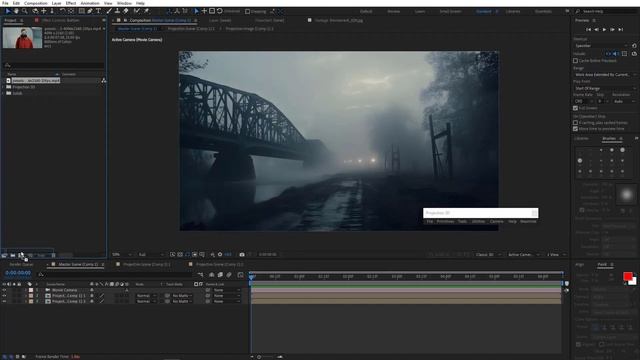
Task: Expand the Solids folder
Action: [3, 93]
